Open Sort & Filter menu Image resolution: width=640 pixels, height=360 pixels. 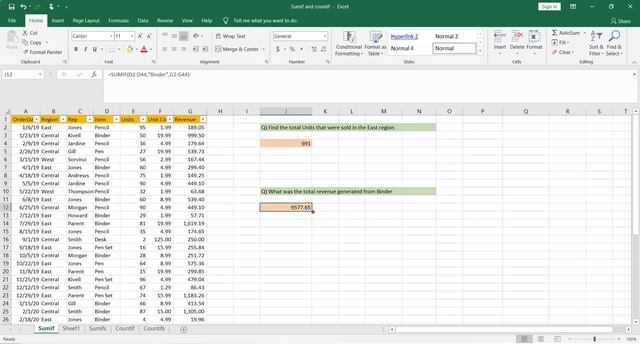(x=596, y=43)
